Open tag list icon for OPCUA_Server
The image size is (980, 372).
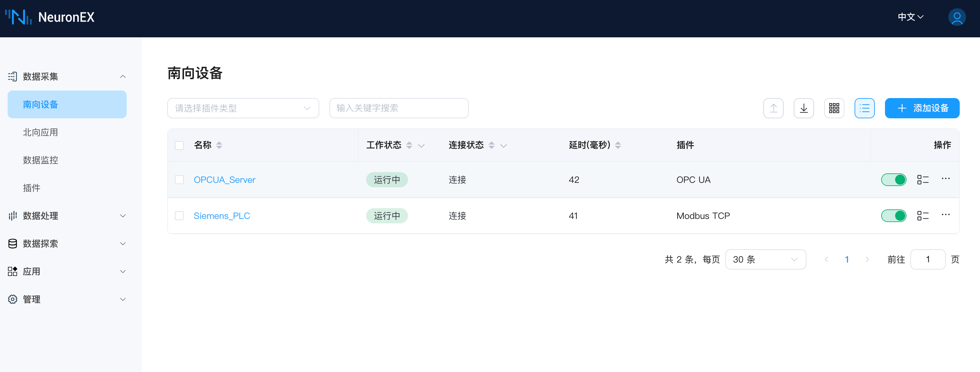pos(923,180)
